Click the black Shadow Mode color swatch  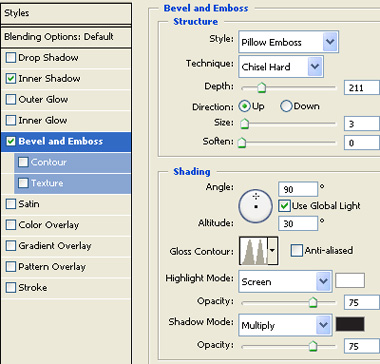350,324
